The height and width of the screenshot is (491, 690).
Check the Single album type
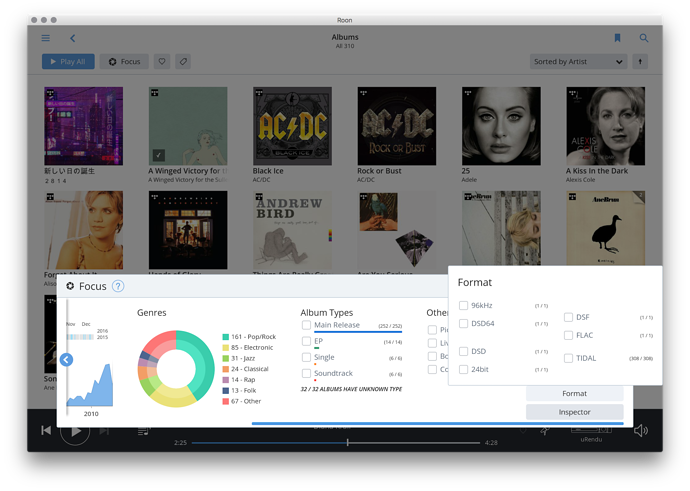coord(306,357)
